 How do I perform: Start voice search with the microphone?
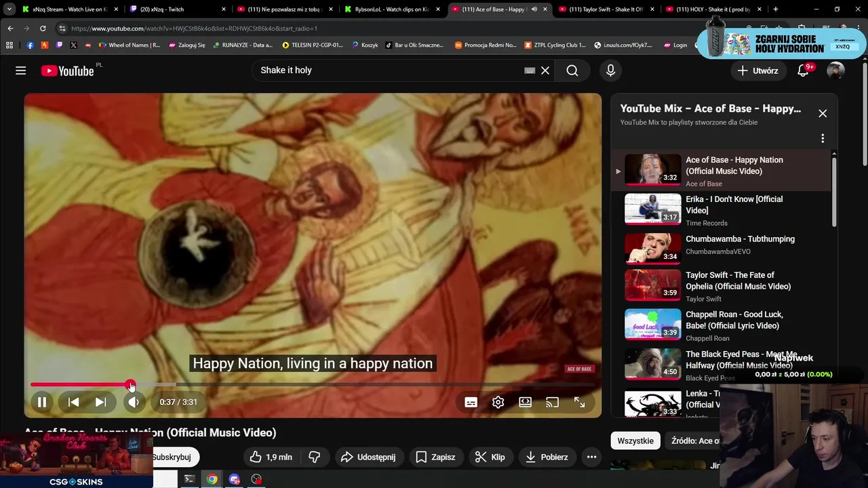point(610,70)
